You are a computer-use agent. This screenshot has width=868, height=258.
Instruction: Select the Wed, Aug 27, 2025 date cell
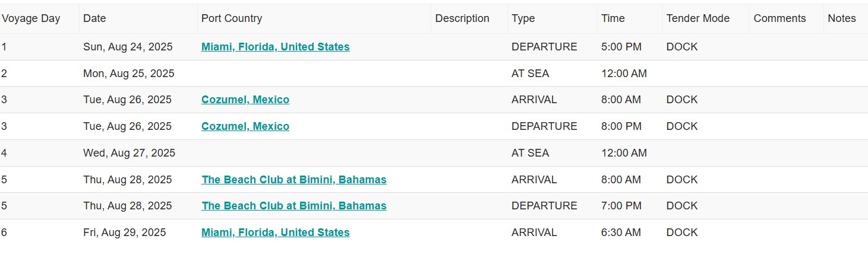(130, 153)
